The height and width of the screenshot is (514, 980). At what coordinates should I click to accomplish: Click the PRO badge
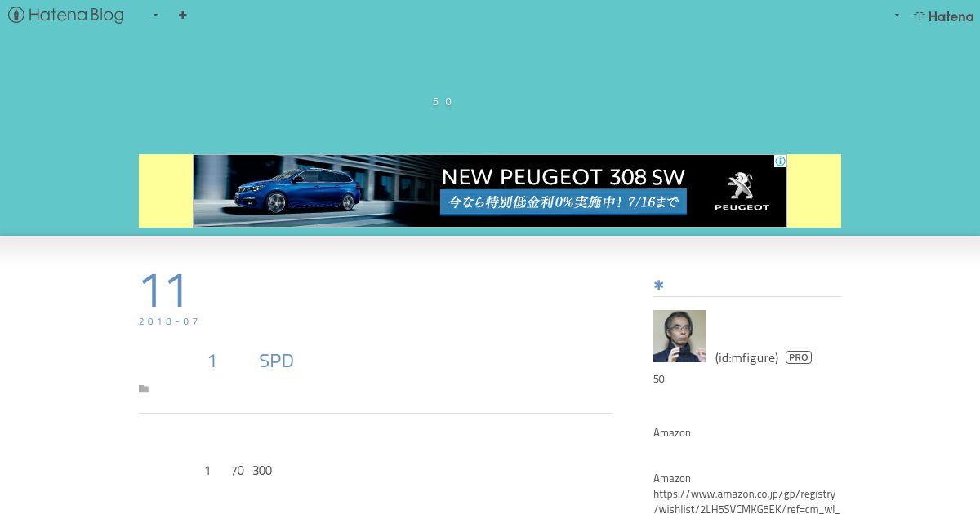coord(799,357)
